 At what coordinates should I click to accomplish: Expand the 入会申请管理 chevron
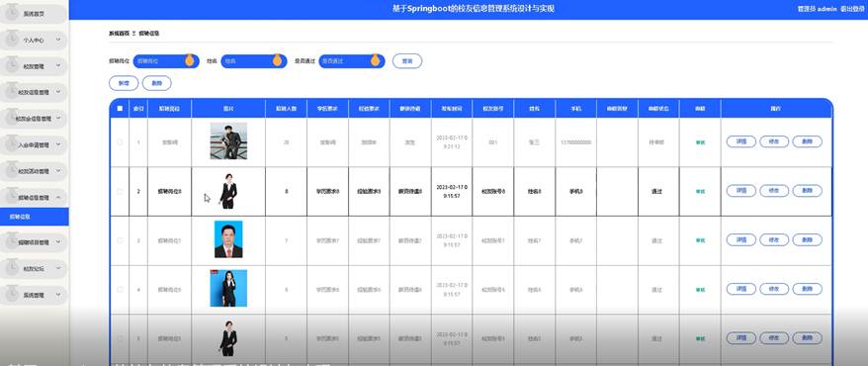pyautogui.click(x=58, y=144)
